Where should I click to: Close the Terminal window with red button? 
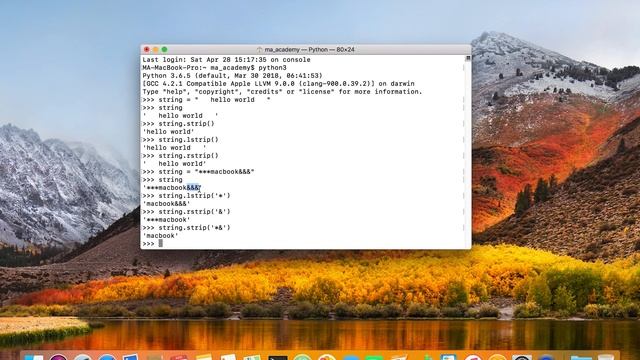coord(147,49)
